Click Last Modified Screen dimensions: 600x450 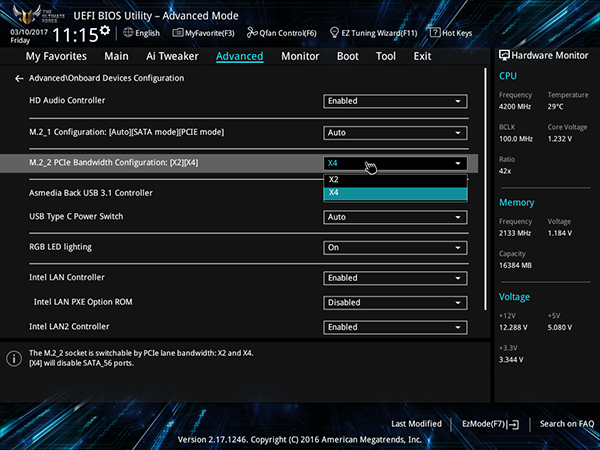(x=416, y=424)
